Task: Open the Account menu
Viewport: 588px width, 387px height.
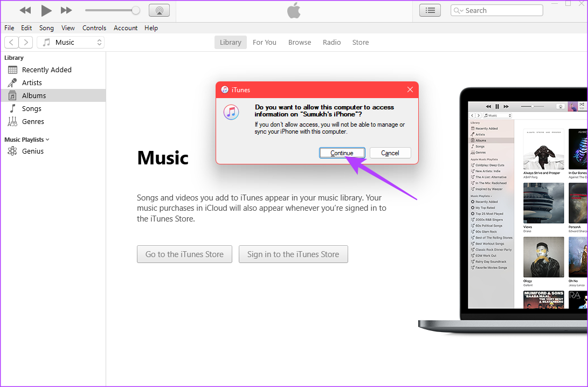Action: coord(125,28)
